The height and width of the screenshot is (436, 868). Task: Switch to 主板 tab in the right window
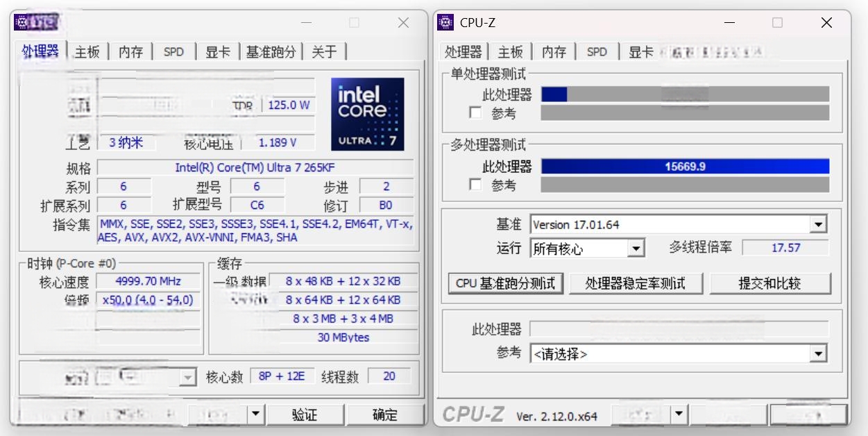(x=511, y=52)
